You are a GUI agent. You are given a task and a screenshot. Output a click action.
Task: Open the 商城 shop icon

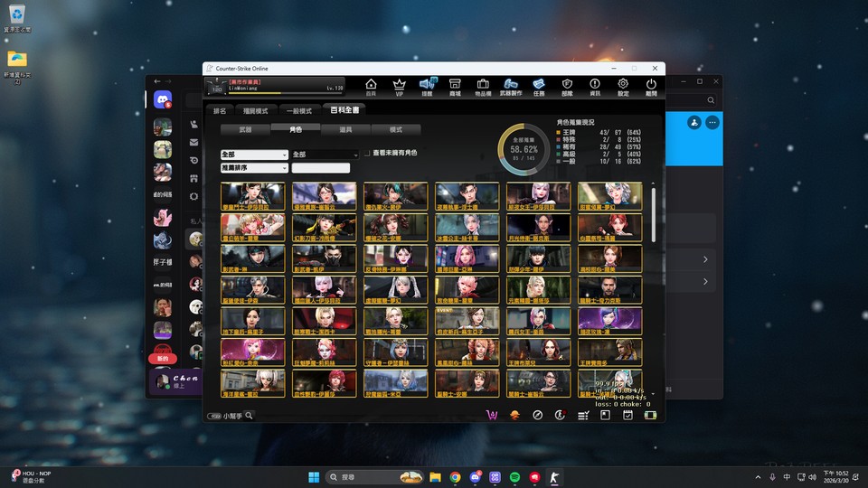(455, 87)
